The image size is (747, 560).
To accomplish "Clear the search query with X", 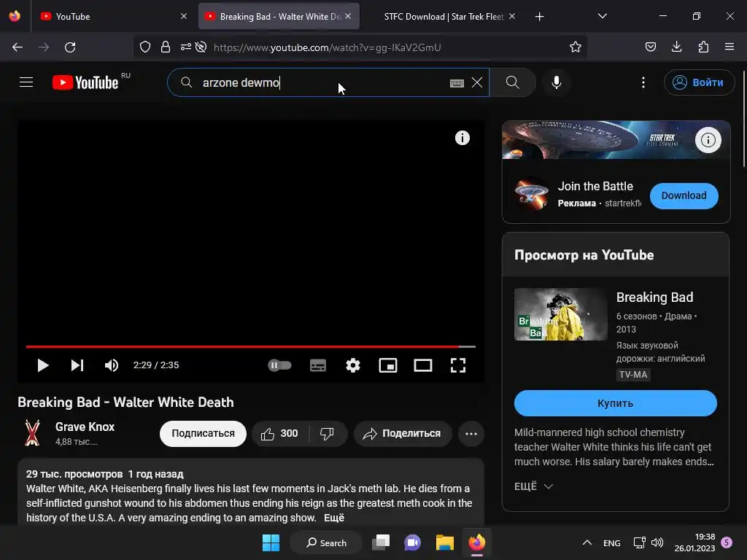I will click(x=477, y=82).
